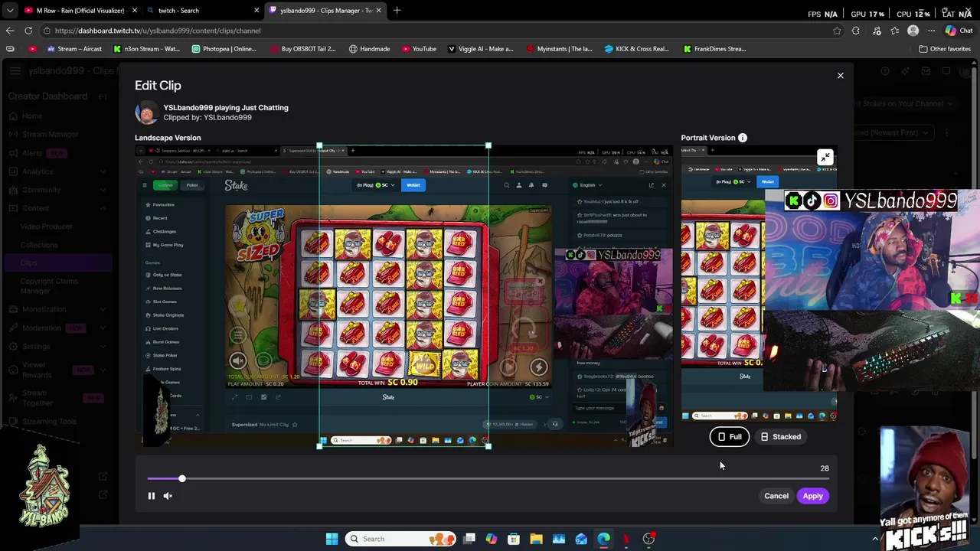Open the tab list dropdown arrow
Screen dimensions: 980x551
(9, 11)
